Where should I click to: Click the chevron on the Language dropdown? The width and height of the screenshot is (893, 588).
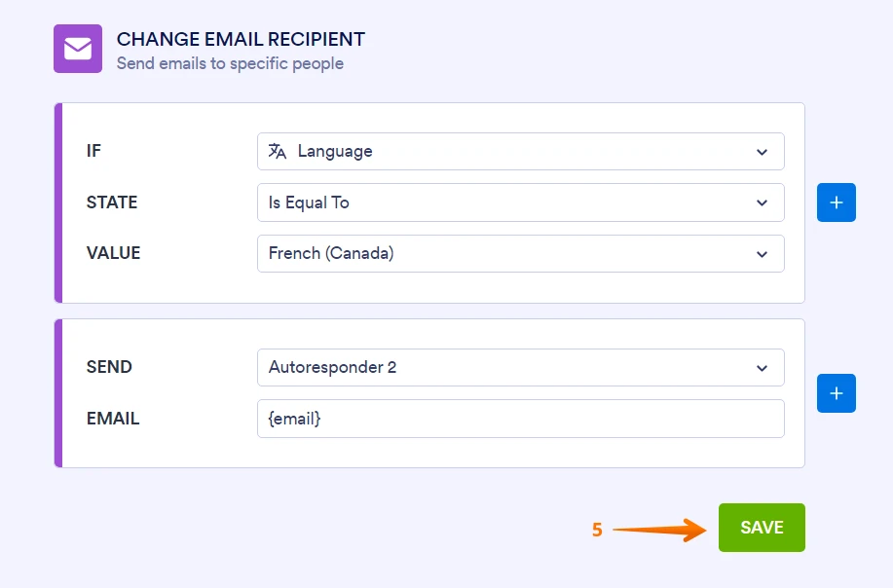tap(763, 151)
